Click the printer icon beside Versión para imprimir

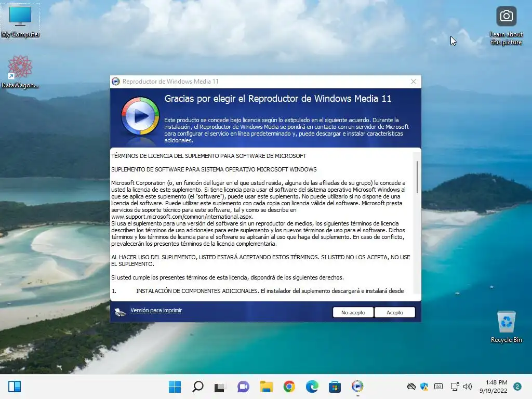(120, 312)
